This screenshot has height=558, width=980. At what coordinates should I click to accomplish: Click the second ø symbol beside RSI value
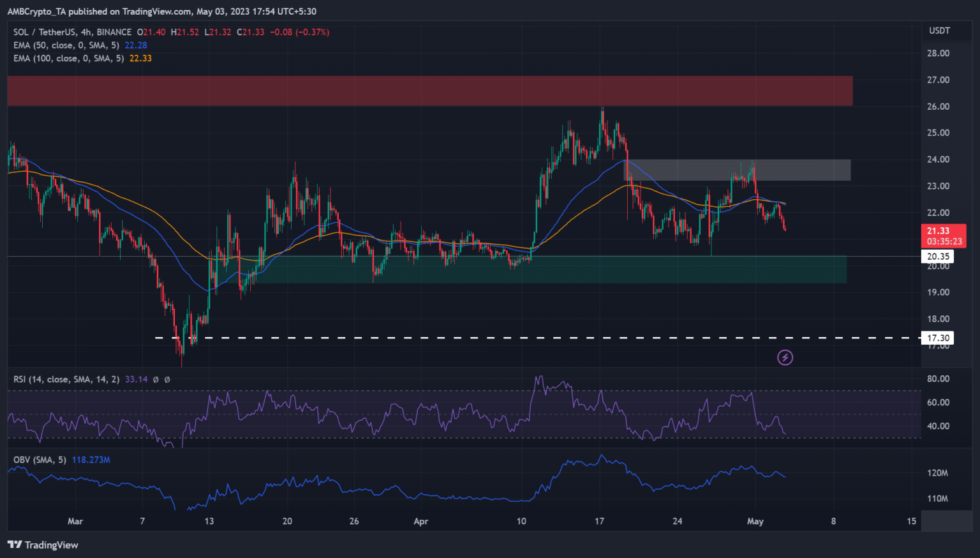pyautogui.click(x=167, y=379)
